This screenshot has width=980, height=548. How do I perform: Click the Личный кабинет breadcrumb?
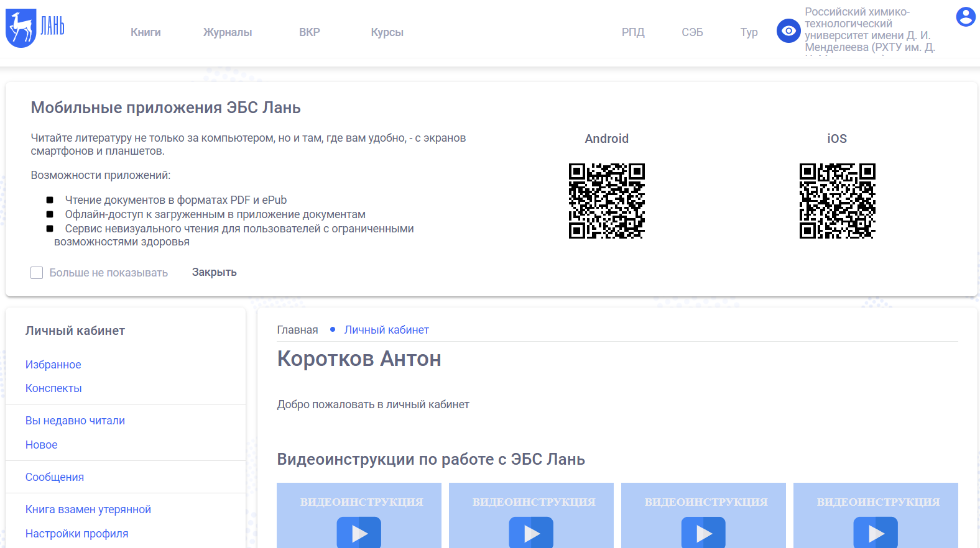click(387, 330)
